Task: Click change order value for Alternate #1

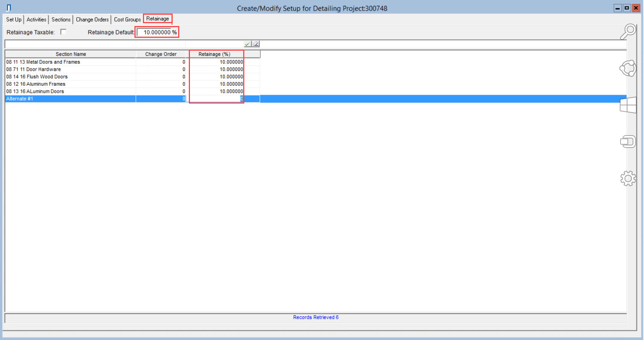Action: (x=161, y=99)
